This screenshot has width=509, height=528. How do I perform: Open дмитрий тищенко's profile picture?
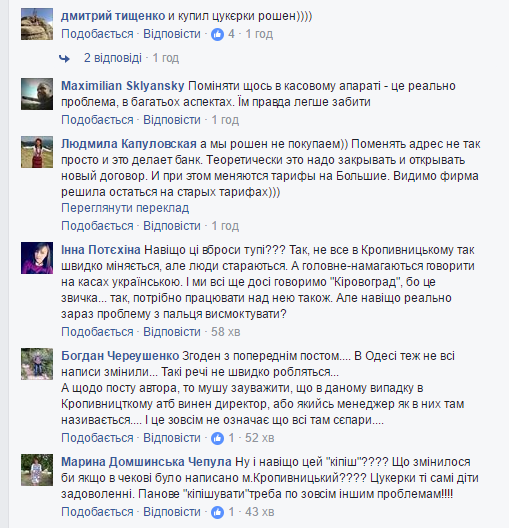click(37, 24)
